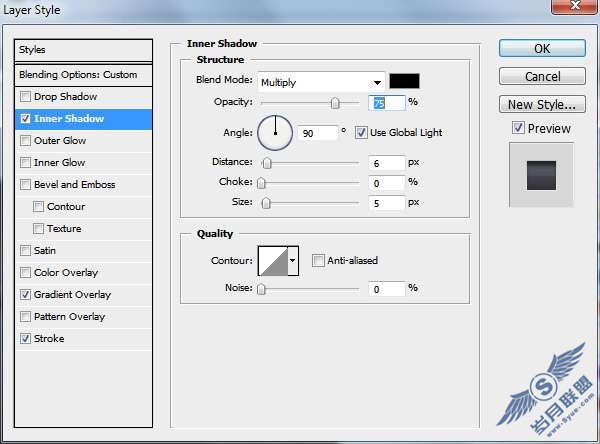The height and width of the screenshot is (444, 600).
Task: Click the New Style... button
Action: (542, 104)
